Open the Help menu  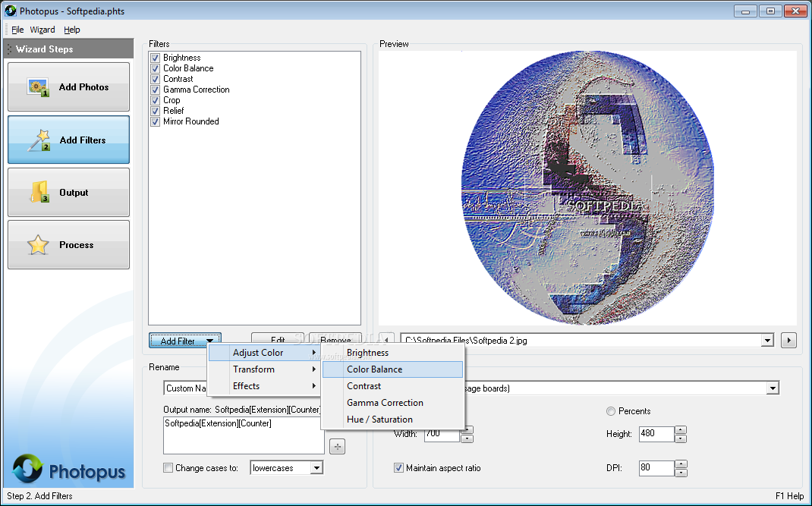pyautogui.click(x=72, y=30)
